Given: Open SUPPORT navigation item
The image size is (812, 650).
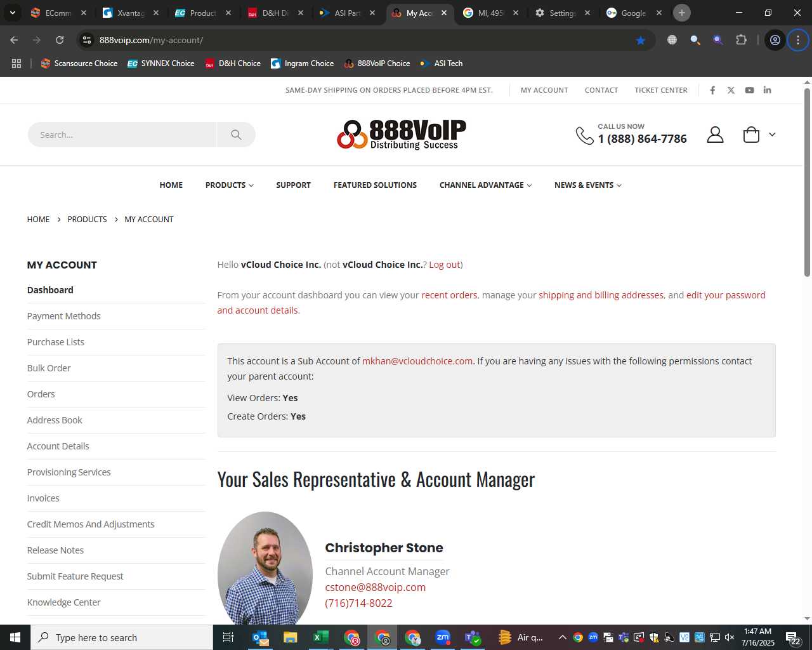Looking at the screenshot, I should tap(293, 185).
